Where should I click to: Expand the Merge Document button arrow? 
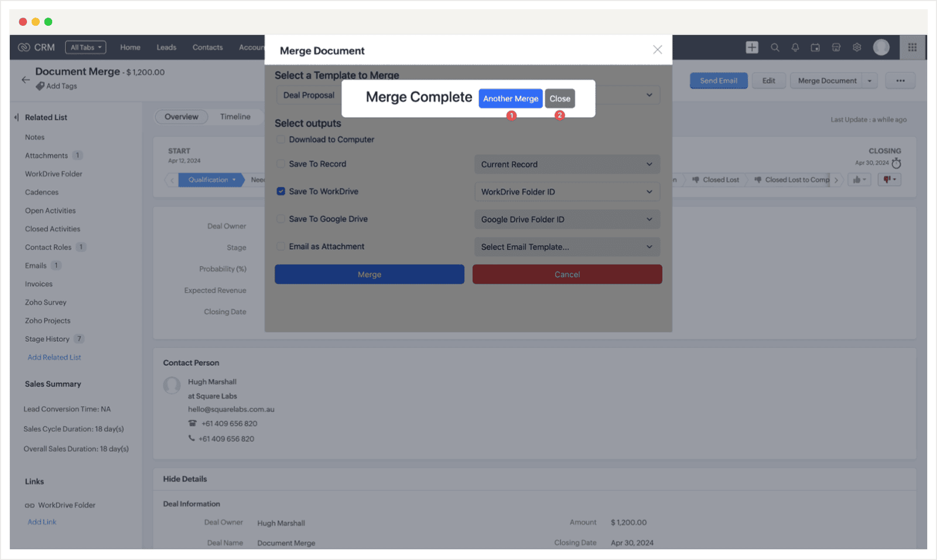tap(870, 81)
